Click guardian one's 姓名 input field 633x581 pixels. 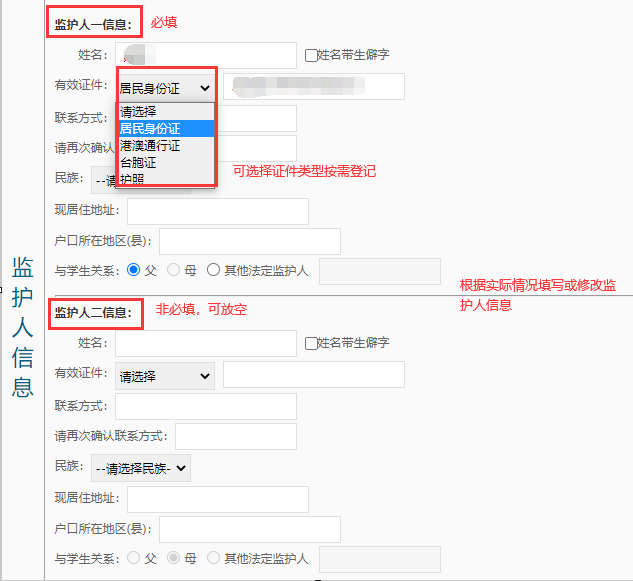coord(206,55)
